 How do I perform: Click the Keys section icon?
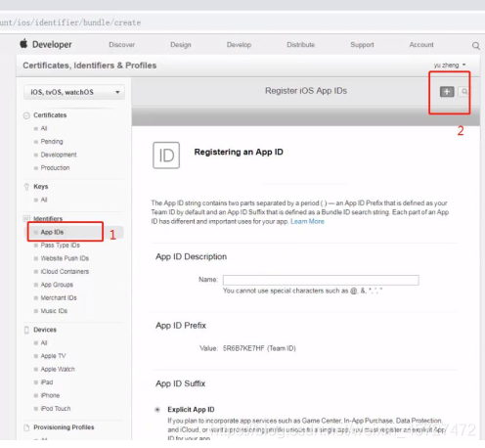[x=26, y=187]
